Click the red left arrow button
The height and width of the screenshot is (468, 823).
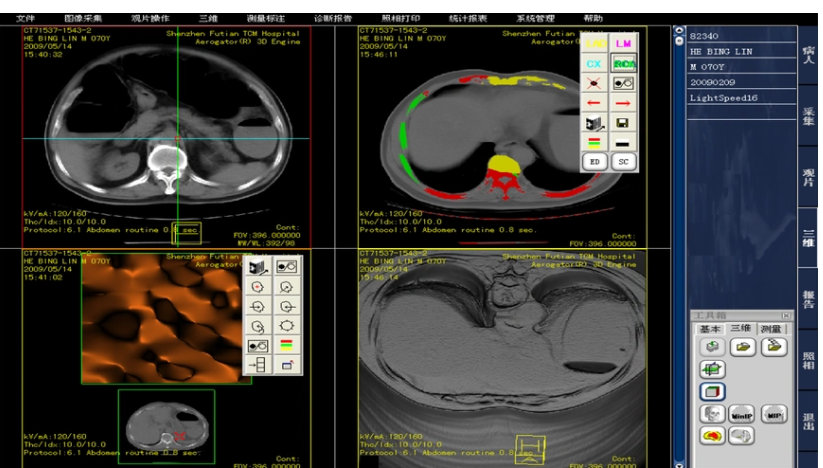(x=595, y=103)
